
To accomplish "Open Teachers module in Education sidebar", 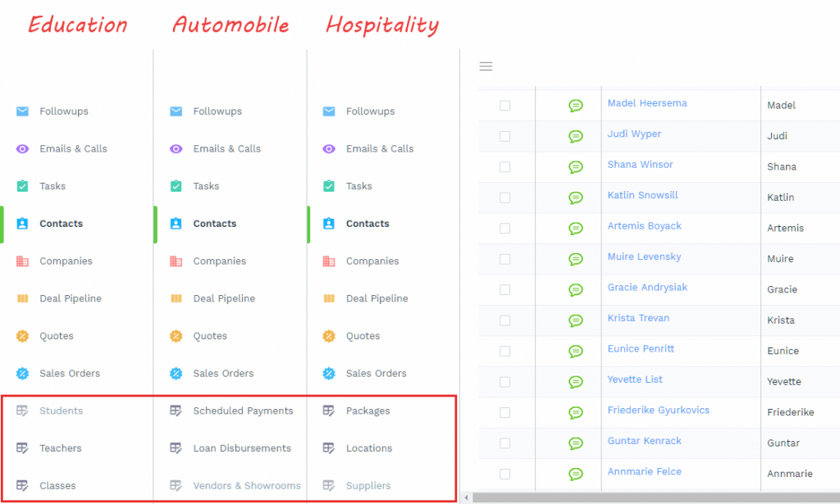I will (x=60, y=448).
